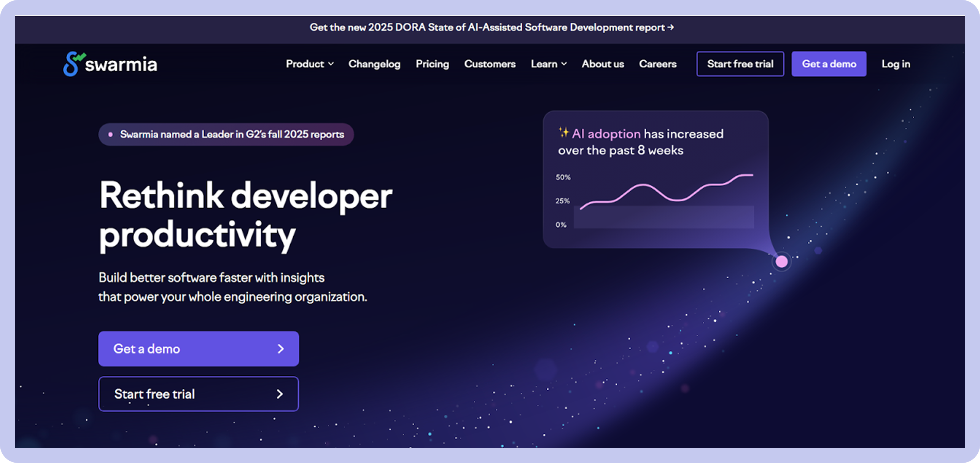The width and height of the screenshot is (980, 463).
Task: Click the pink bullet dot in the G2 Leader badge
Action: pyautogui.click(x=110, y=134)
